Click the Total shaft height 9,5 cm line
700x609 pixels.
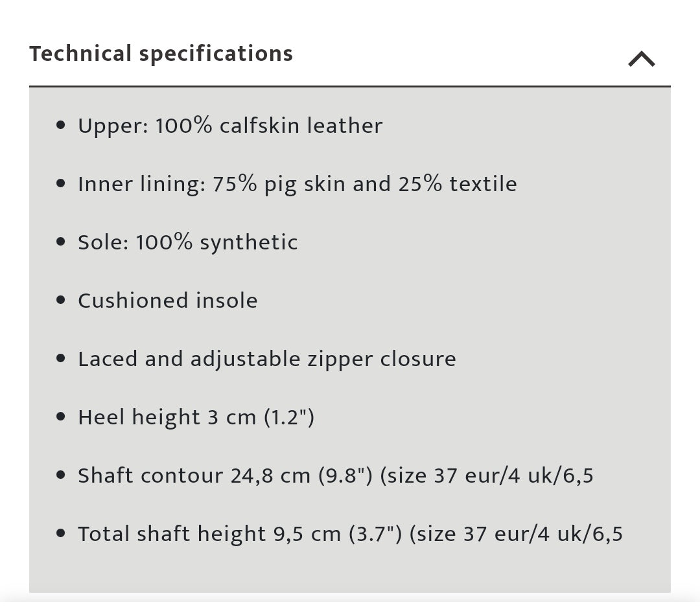350,534
